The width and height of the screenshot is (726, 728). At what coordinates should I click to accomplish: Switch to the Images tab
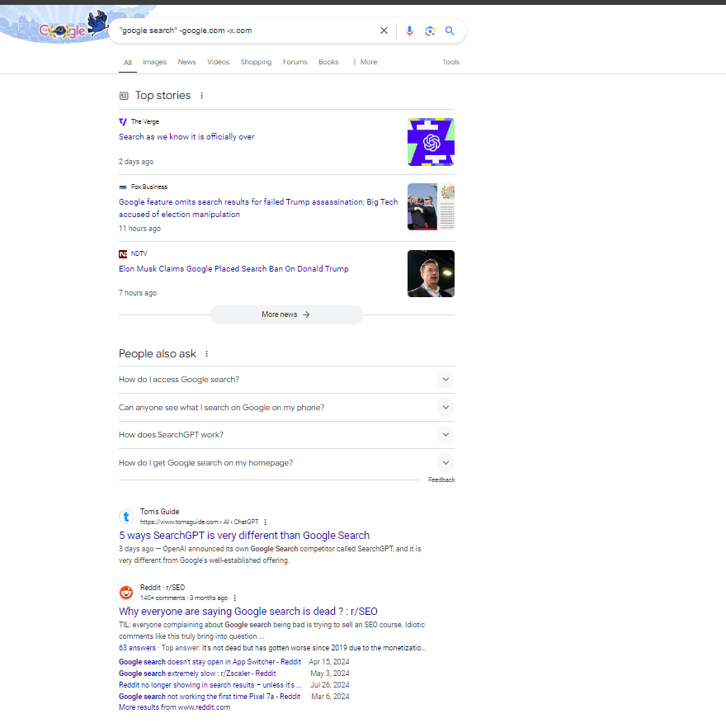point(154,62)
